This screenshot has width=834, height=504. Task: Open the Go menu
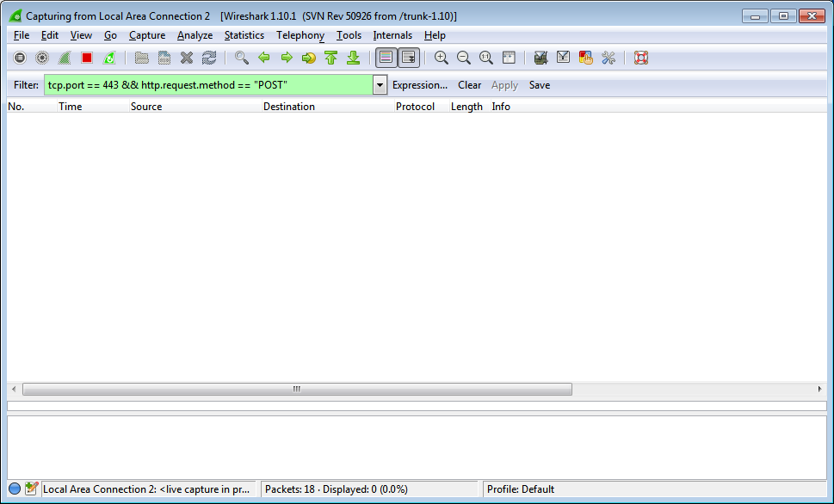click(x=110, y=35)
